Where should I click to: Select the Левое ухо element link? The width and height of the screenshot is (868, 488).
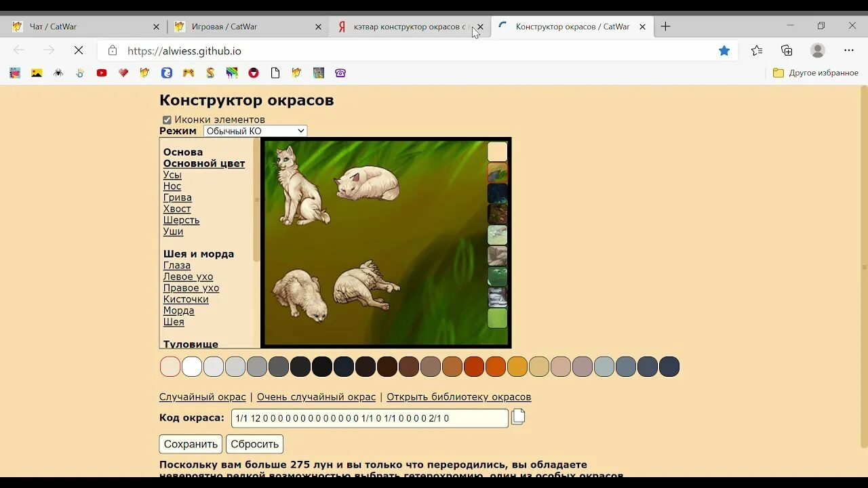188,277
